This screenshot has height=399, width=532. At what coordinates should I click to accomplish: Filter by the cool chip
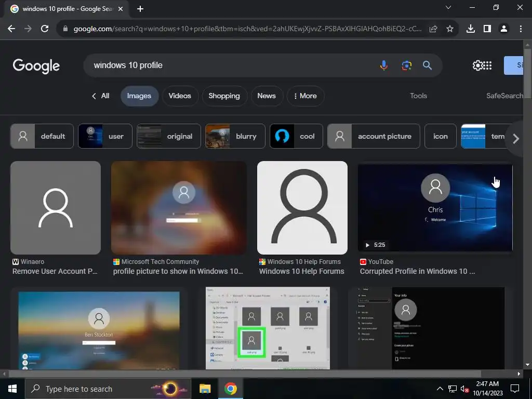296,137
